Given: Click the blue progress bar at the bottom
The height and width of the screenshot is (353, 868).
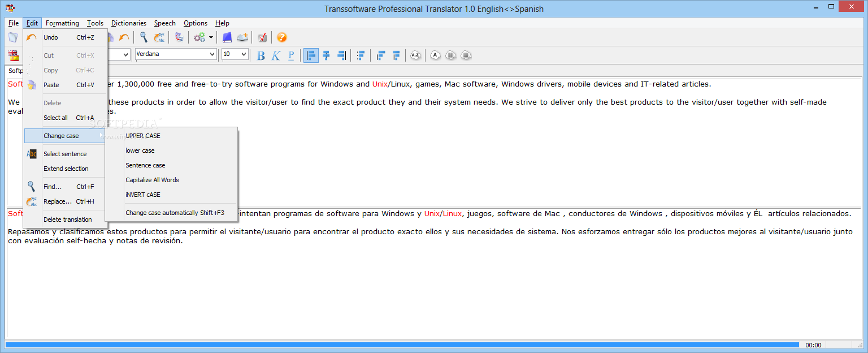Looking at the screenshot, I should pos(402,345).
